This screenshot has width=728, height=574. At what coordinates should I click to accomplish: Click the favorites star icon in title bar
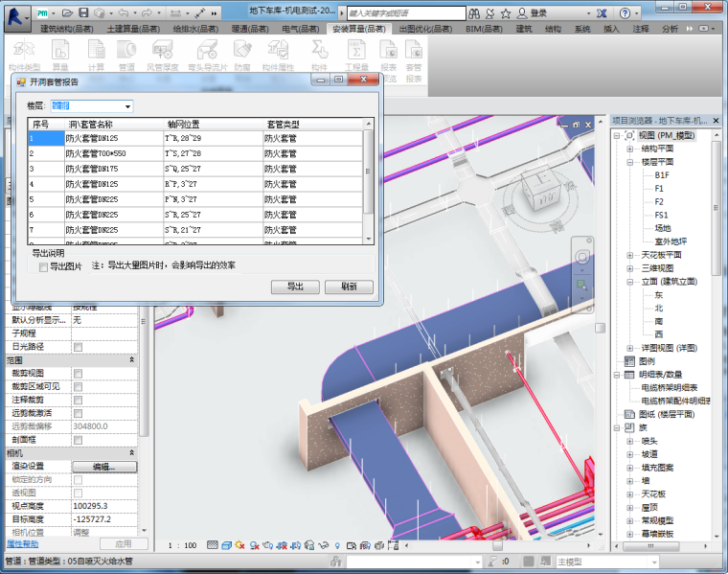pyautogui.click(x=506, y=13)
